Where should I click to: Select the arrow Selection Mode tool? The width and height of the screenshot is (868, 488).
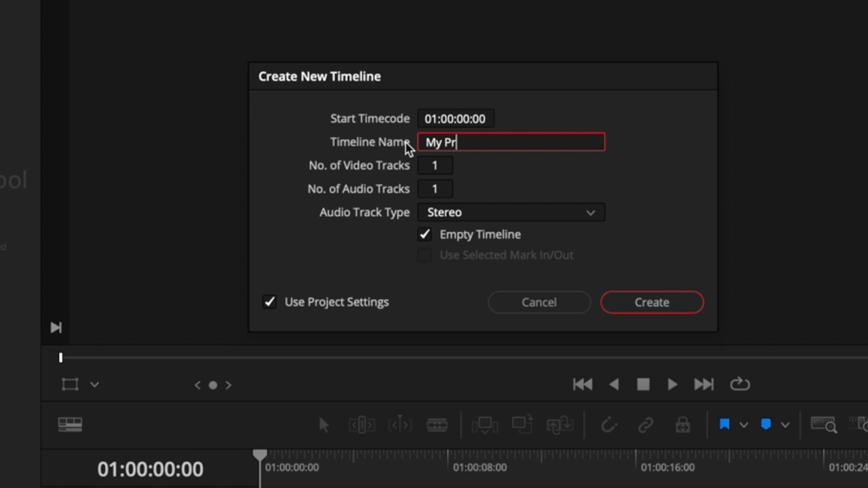323,425
